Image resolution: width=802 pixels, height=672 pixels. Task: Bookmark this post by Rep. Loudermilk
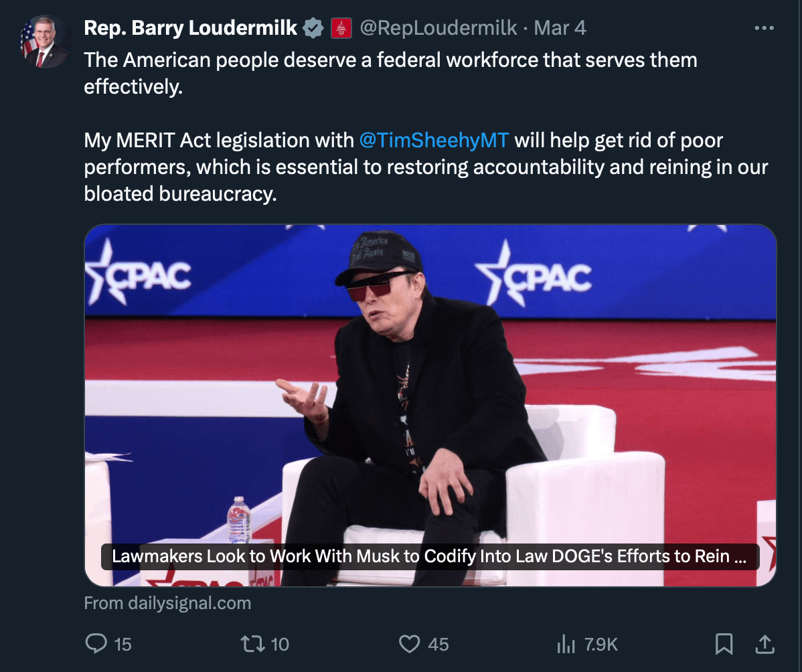pos(724,644)
